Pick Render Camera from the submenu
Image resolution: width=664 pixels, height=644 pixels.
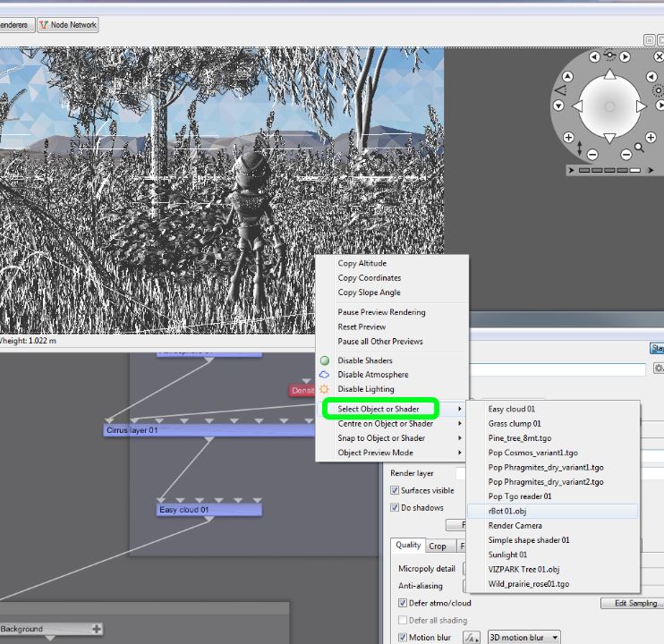pos(553,526)
